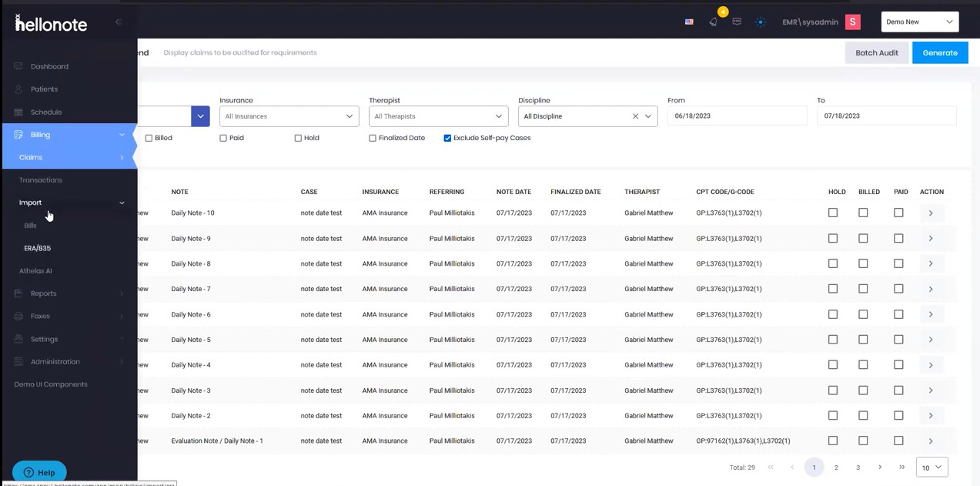Image resolution: width=980 pixels, height=486 pixels.
Task: Click the Batch Audit button
Action: (876, 52)
